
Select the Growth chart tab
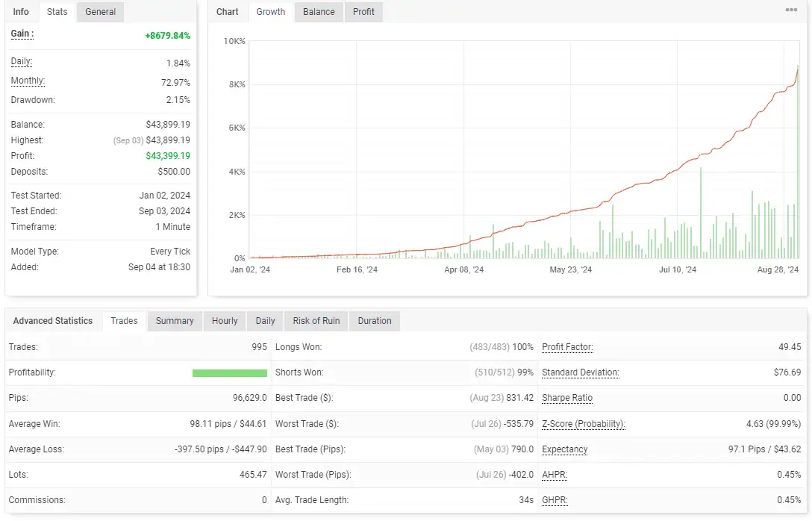[x=270, y=12]
